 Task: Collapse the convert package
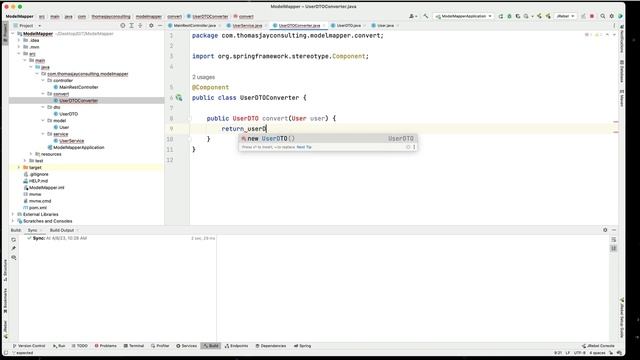(x=43, y=94)
